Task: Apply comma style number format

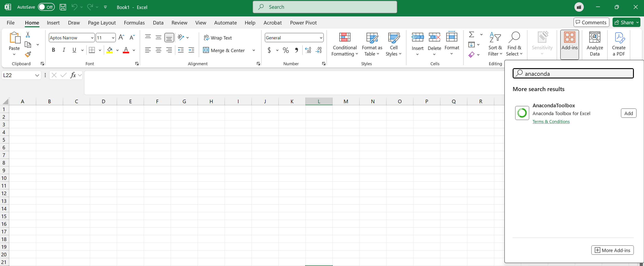Action: [x=296, y=50]
